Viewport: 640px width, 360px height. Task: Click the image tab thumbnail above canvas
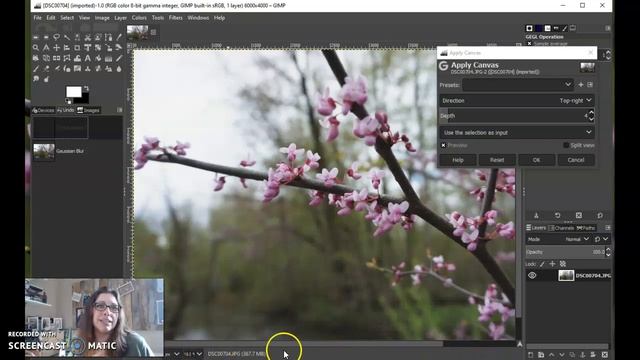[138, 32]
